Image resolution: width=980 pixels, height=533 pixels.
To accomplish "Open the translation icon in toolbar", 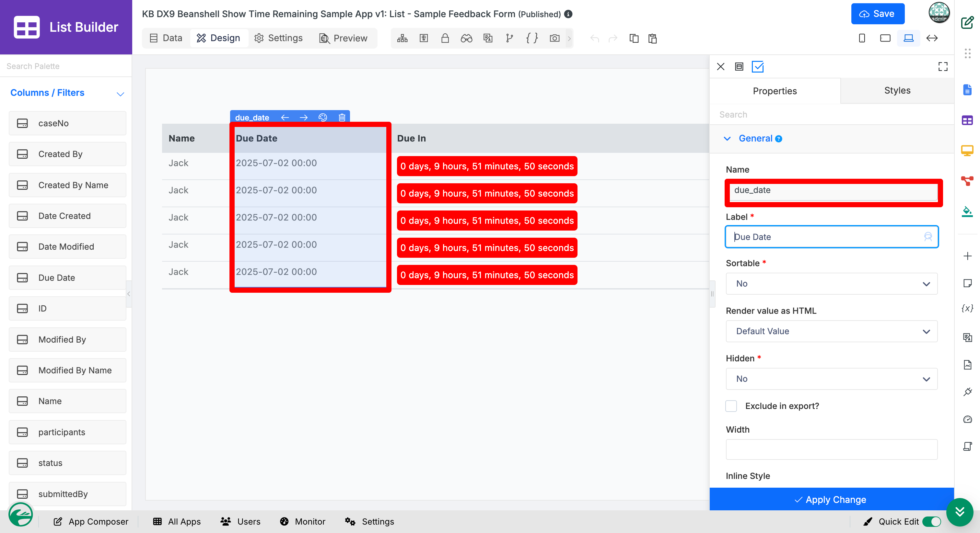I will (488, 38).
